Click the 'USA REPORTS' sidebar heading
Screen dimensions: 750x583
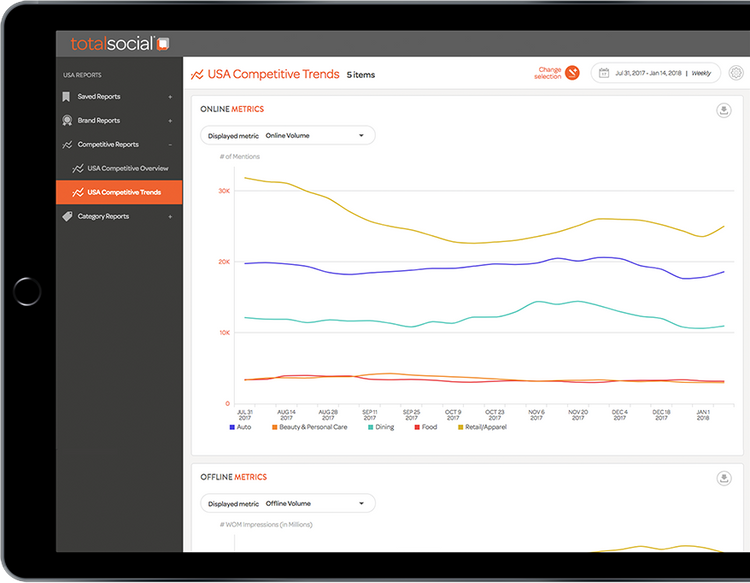point(82,75)
